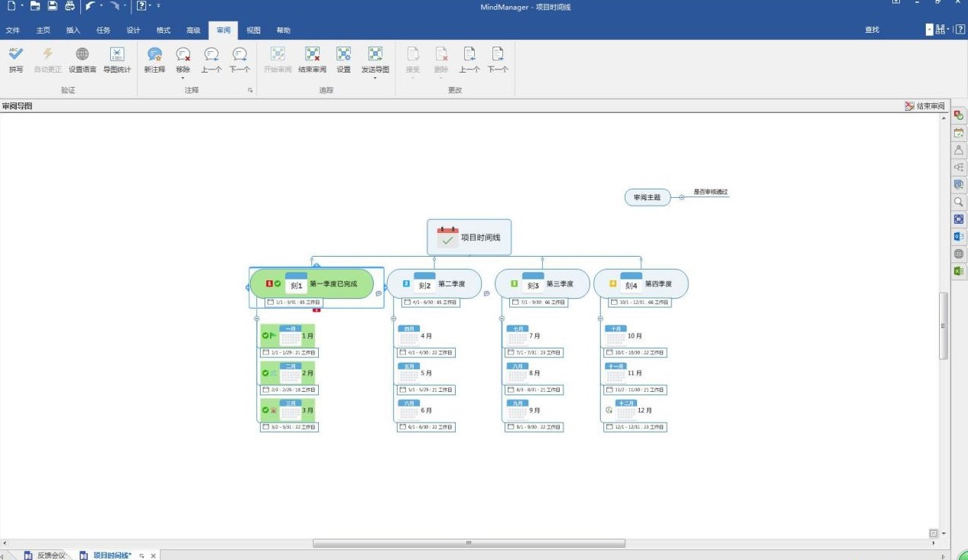This screenshot has width=968, height=560.
Task: Expand the 发送导图 dropdown
Action: point(375,78)
